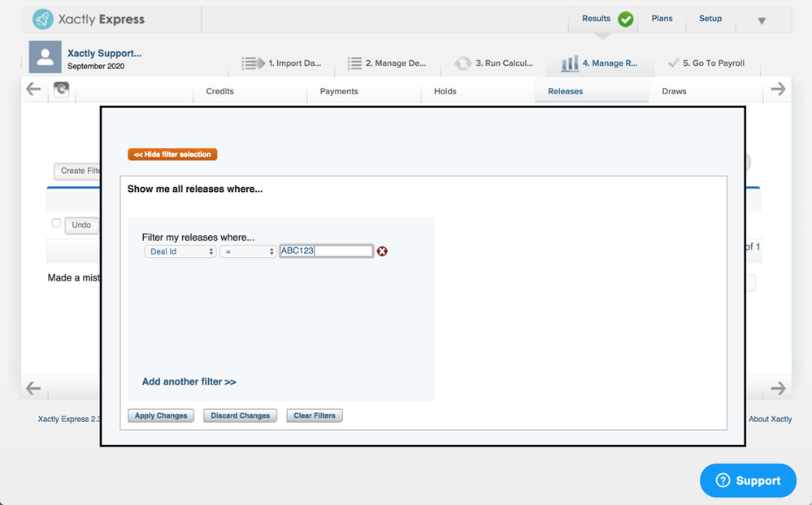The height and width of the screenshot is (505, 812).
Task: Click the ABC123 filter value field
Action: pos(326,250)
